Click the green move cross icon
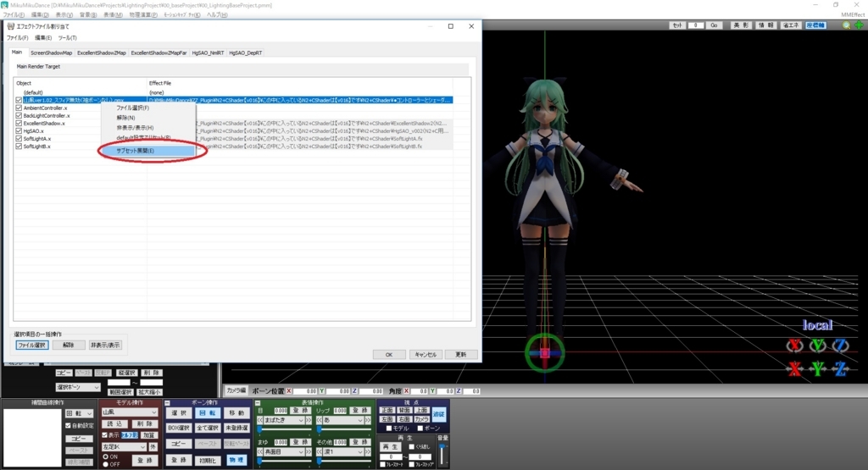Viewport: 868px width, 470px height. click(859, 25)
